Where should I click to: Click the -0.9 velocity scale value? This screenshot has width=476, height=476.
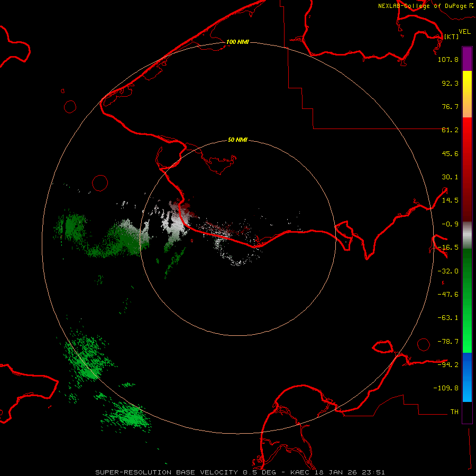450,224
